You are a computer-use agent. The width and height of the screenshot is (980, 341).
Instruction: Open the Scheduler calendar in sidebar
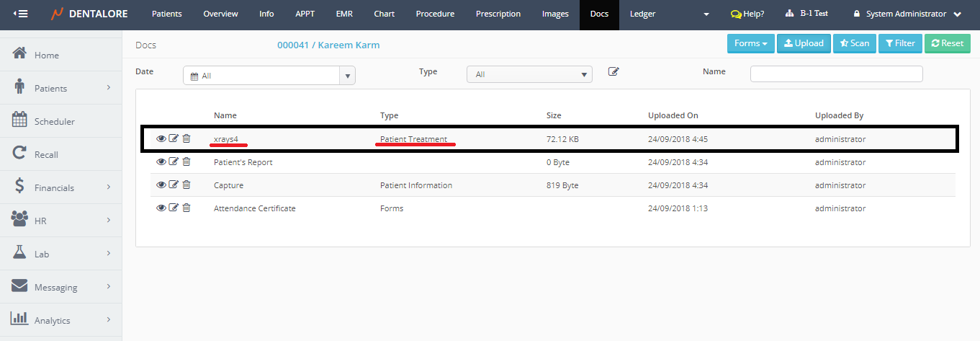tap(54, 122)
